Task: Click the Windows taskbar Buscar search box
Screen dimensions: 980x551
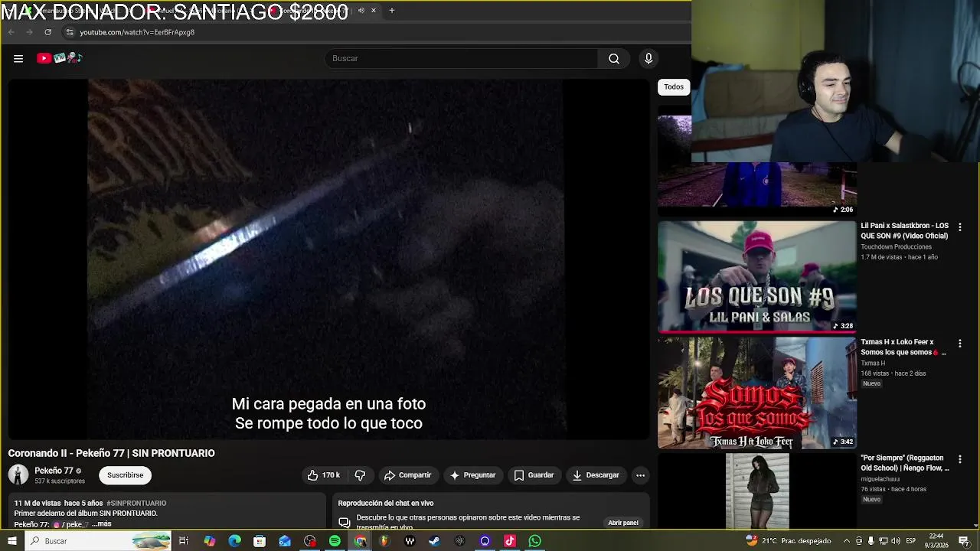Action: point(98,541)
